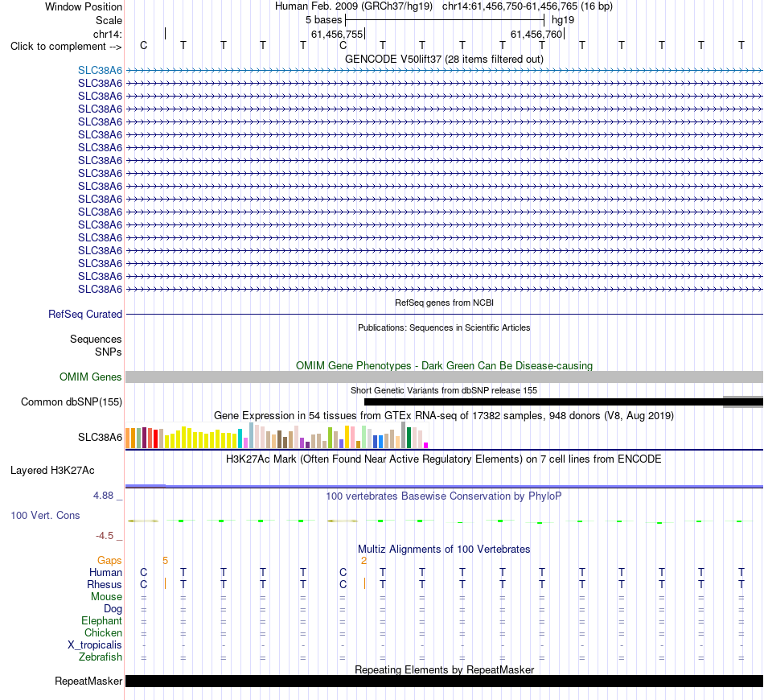The width and height of the screenshot is (764, 700).
Task: Open 'RefSeq genes from NCBI' track title
Action: click(x=444, y=303)
